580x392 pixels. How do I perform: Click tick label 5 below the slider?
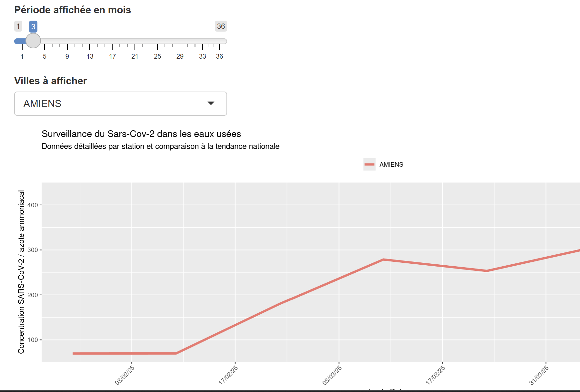point(45,56)
